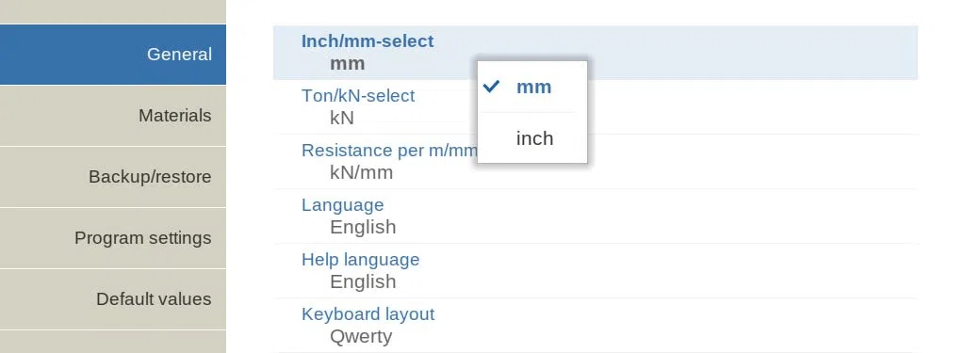
Task: Open the Ton/kN-select setting
Action: click(x=595, y=106)
